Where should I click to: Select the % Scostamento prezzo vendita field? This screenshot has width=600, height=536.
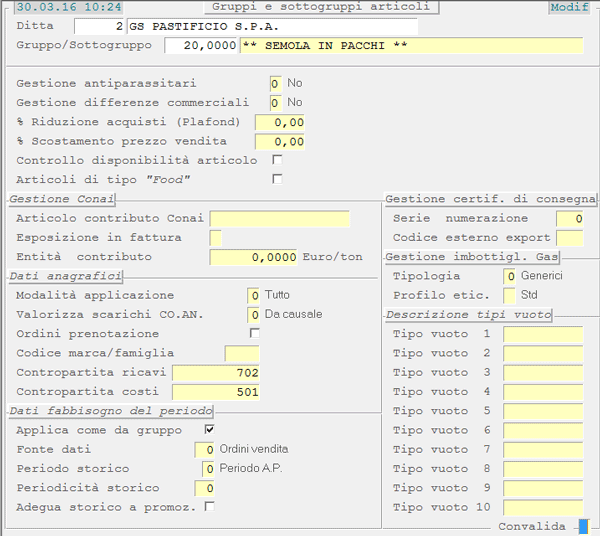tap(279, 141)
